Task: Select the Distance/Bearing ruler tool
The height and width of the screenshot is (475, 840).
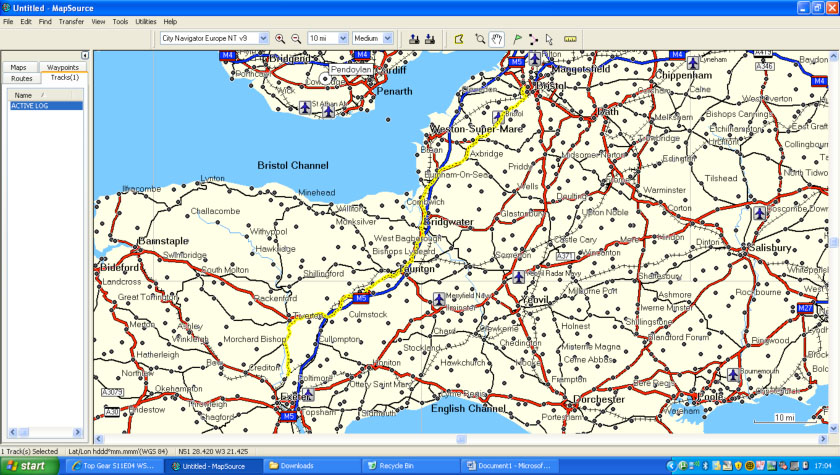Action: click(570, 39)
